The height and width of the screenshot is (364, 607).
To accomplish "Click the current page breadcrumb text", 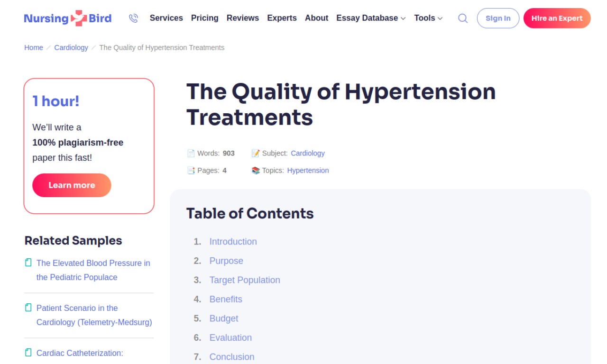I will pyautogui.click(x=162, y=47).
